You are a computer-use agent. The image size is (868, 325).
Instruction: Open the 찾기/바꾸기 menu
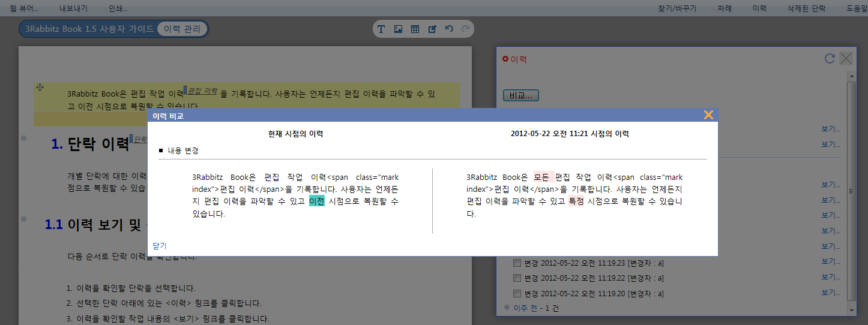pos(677,8)
